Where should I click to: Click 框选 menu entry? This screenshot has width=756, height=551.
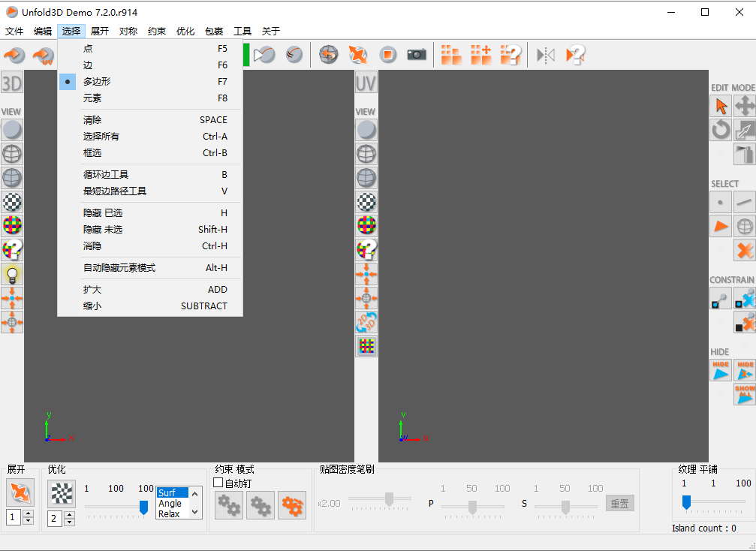150,153
